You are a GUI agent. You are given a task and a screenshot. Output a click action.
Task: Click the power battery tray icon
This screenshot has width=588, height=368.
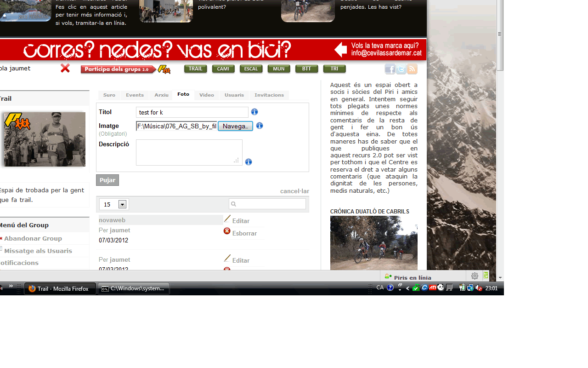(x=462, y=288)
